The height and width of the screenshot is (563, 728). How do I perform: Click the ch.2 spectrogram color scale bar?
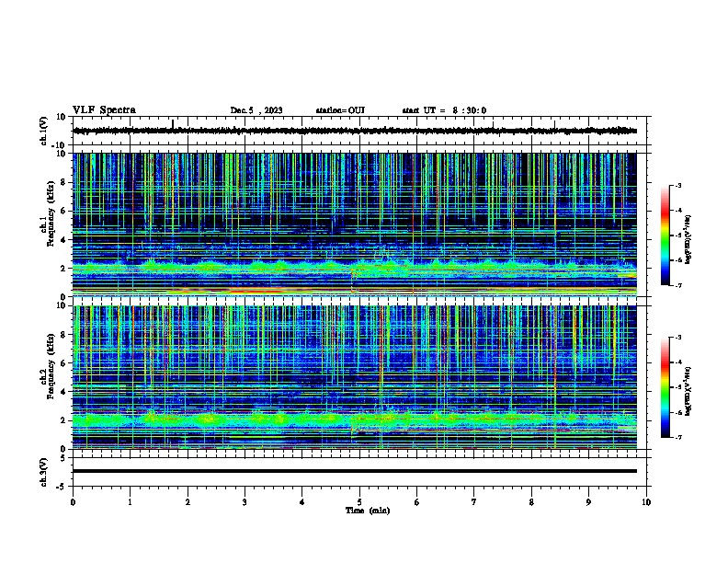665,387
